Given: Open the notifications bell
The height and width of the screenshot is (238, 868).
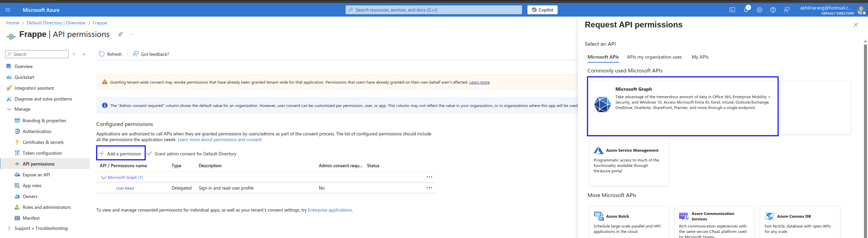Looking at the screenshot, I should click(746, 10).
